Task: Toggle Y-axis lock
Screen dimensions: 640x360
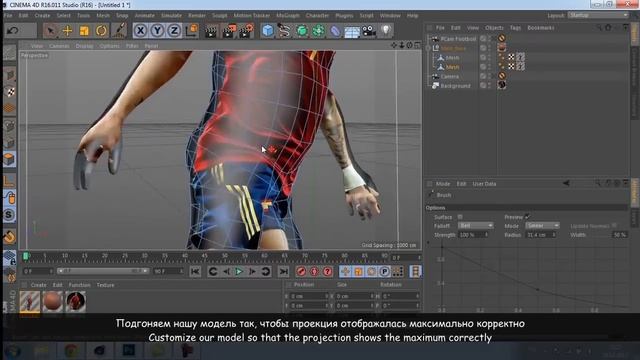Action: (x=157, y=31)
